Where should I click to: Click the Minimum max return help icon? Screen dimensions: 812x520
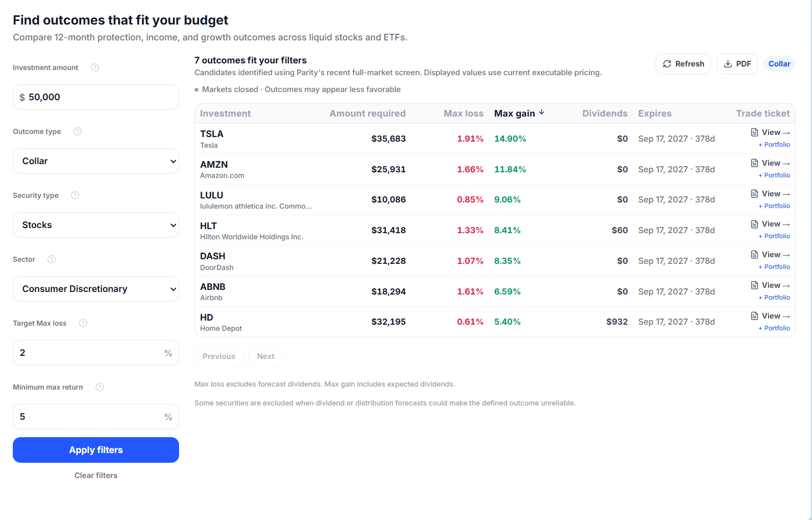point(100,387)
